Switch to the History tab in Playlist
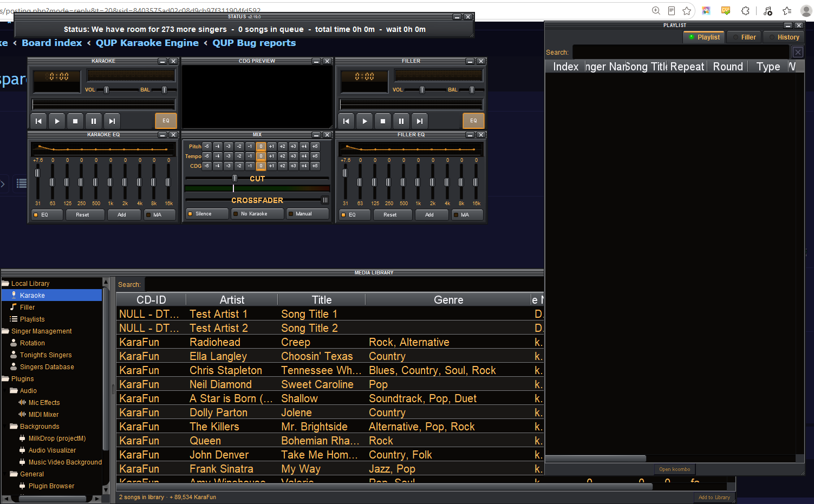Screen dimensions: 814x504 [x=784, y=37]
